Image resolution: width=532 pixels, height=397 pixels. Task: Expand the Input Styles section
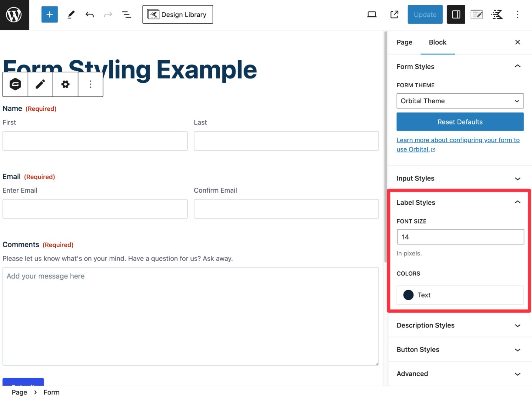[x=460, y=178]
